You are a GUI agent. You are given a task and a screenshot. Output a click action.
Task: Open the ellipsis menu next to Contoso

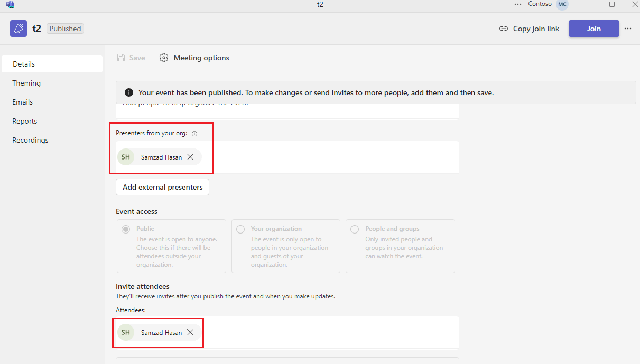pos(517,4)
